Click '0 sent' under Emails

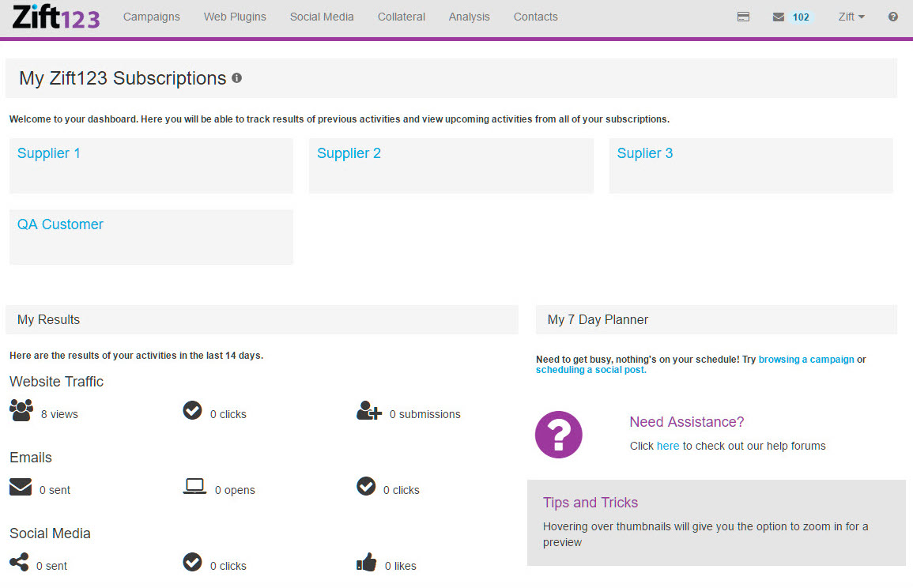[x=55, y=490]
